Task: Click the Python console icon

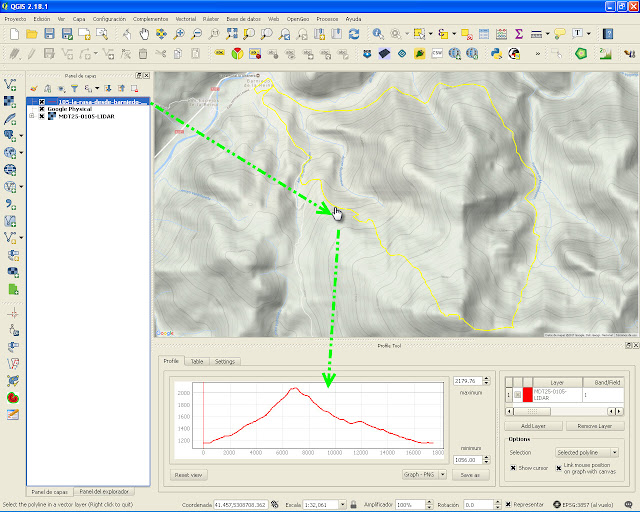Action: (x=496, y=53)
